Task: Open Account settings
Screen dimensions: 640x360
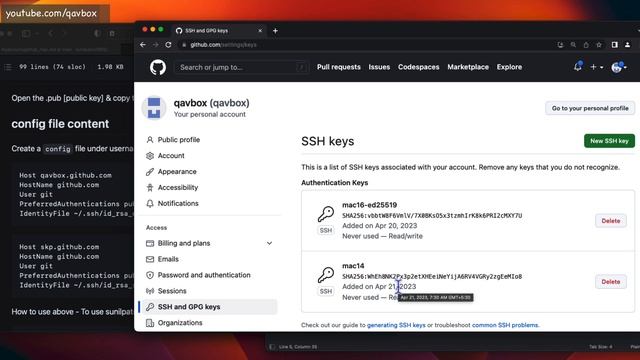Action: click(171, 156)
